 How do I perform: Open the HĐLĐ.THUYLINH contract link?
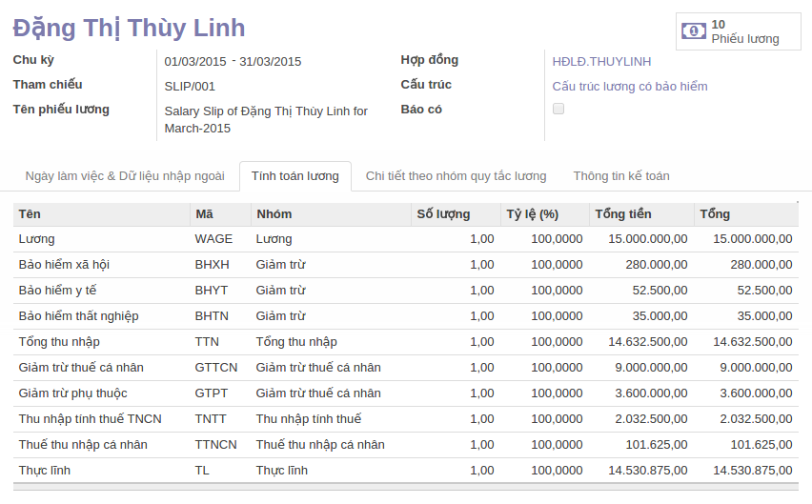point(601,61)
